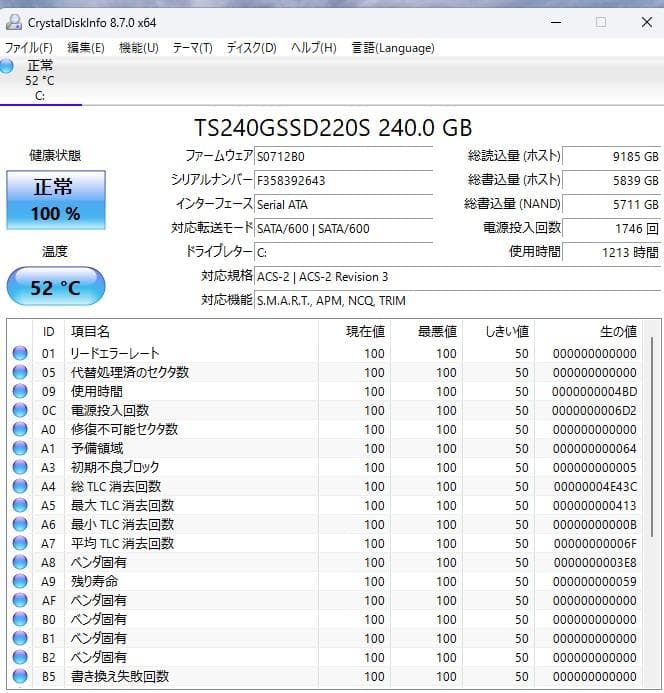Click the CrystalDiskInfo app icon in title bar
Screen dimensions: 664x693
[x=14, y=22]
